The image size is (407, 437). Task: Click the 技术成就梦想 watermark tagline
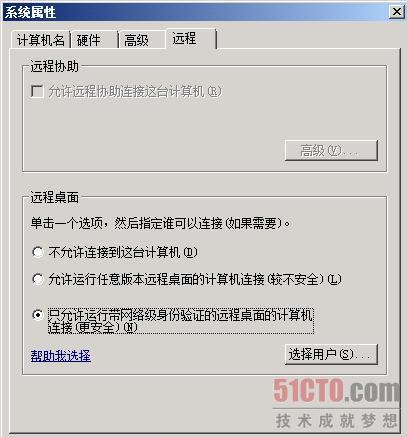click(x=336, y=420)
